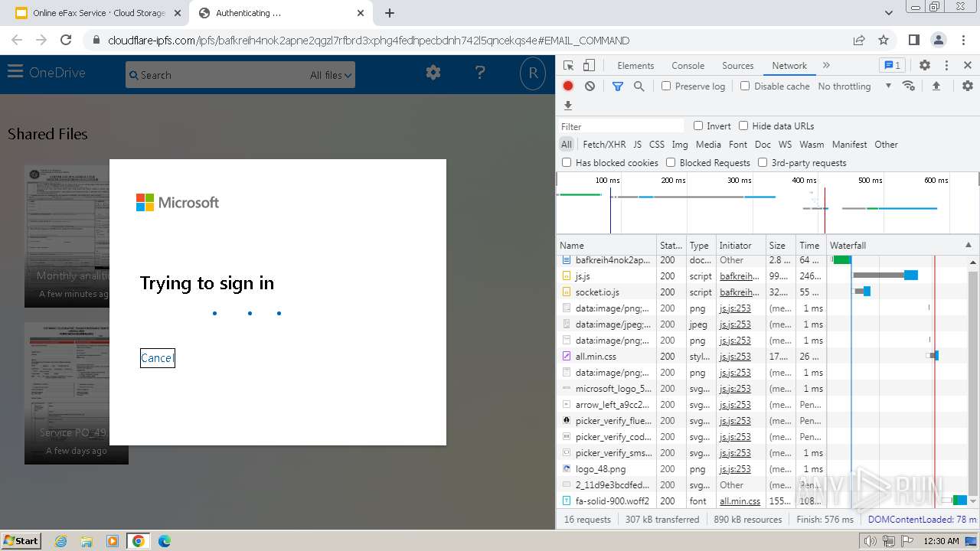Click the browser address bar URL
The width and height of the screenshot is (980, 551).
click(369, 41)
